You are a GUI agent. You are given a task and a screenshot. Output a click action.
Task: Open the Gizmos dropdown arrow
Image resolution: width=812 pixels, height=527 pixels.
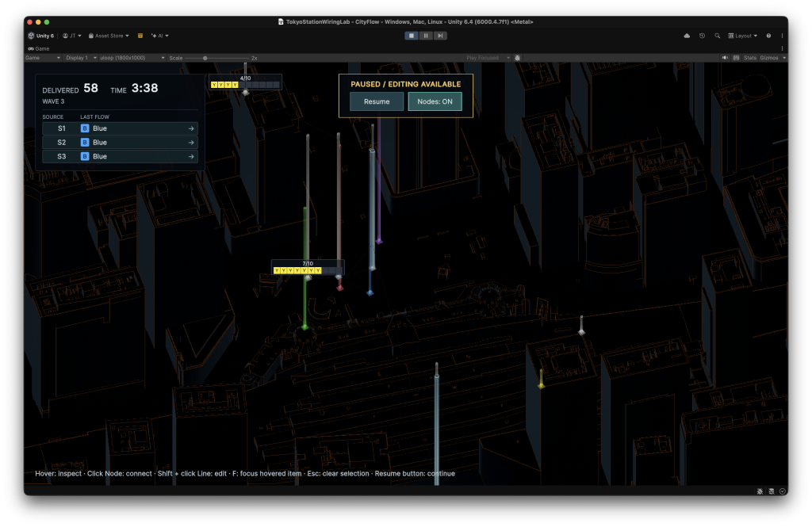[x=784, y=58]
